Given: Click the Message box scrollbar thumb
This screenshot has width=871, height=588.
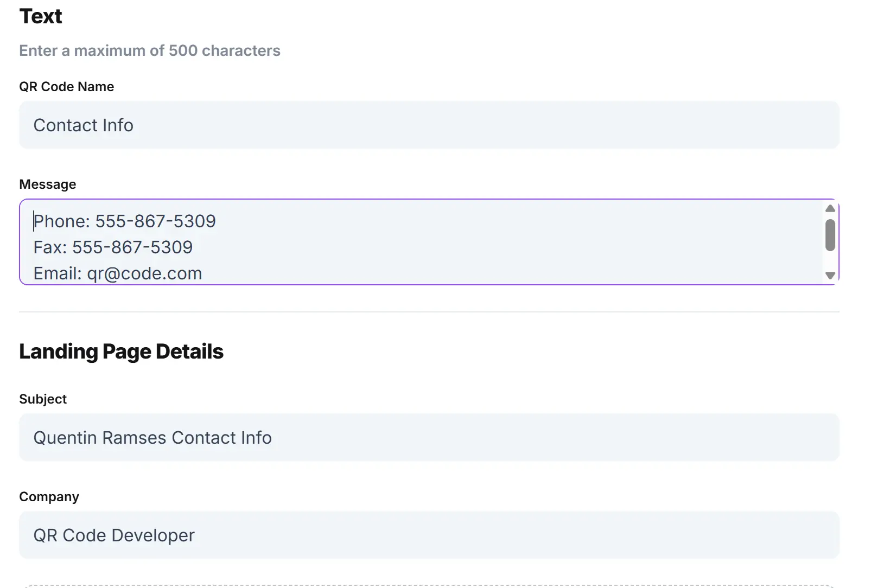Looking at the screenshot, I should click(830, 235).
